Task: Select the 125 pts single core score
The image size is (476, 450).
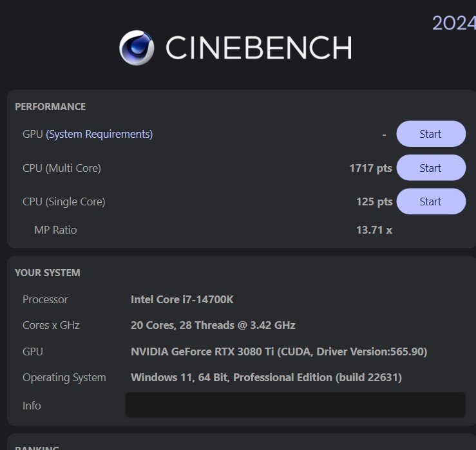Action: pyautogui.click(x=374, y=202)
